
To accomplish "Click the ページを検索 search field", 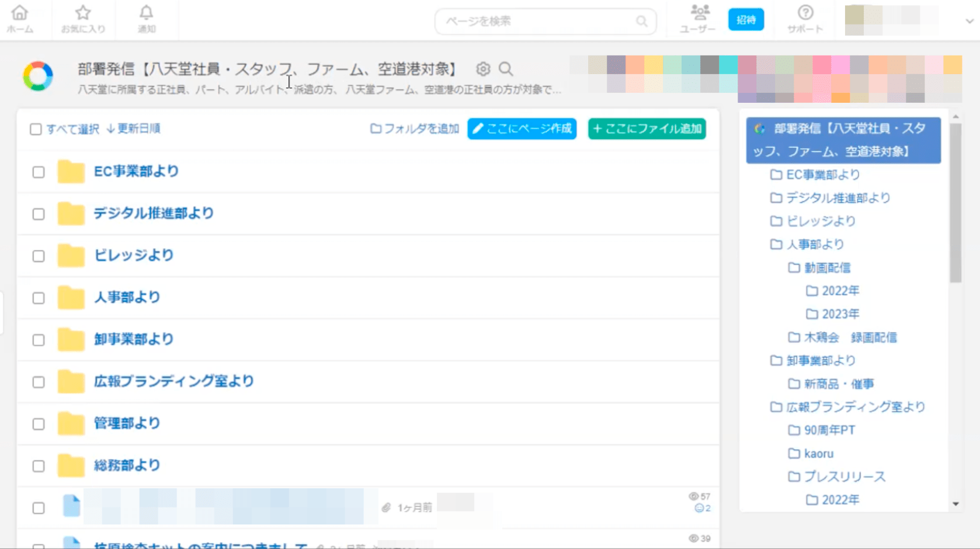I will [545, 22].
